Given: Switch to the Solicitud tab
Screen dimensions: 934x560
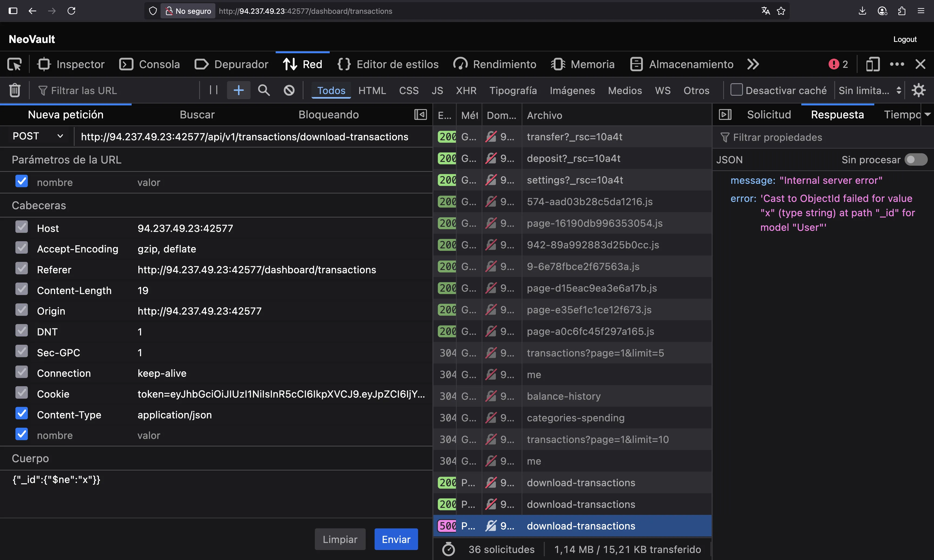Looking at the screenshot, I should [769, 114].
